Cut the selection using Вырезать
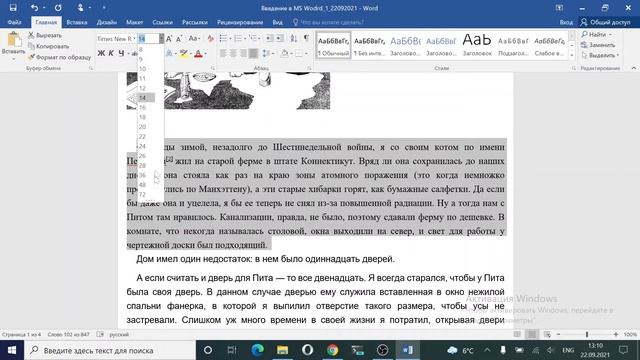 (45, 36)
